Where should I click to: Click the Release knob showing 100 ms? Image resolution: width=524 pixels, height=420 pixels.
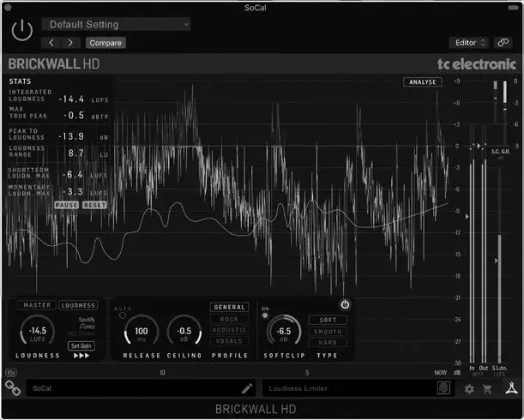pos(141,332)
